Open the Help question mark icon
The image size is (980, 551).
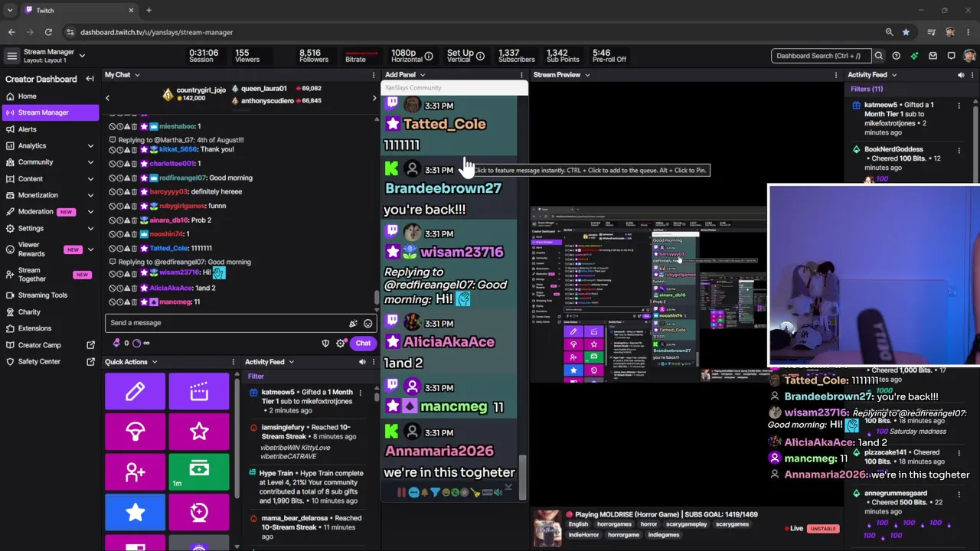tap(897, 56)
